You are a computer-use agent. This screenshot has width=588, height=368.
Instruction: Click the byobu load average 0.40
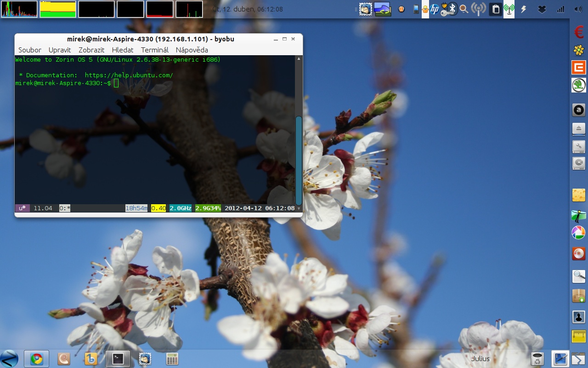pyautogui.click(x=158, y=208)
